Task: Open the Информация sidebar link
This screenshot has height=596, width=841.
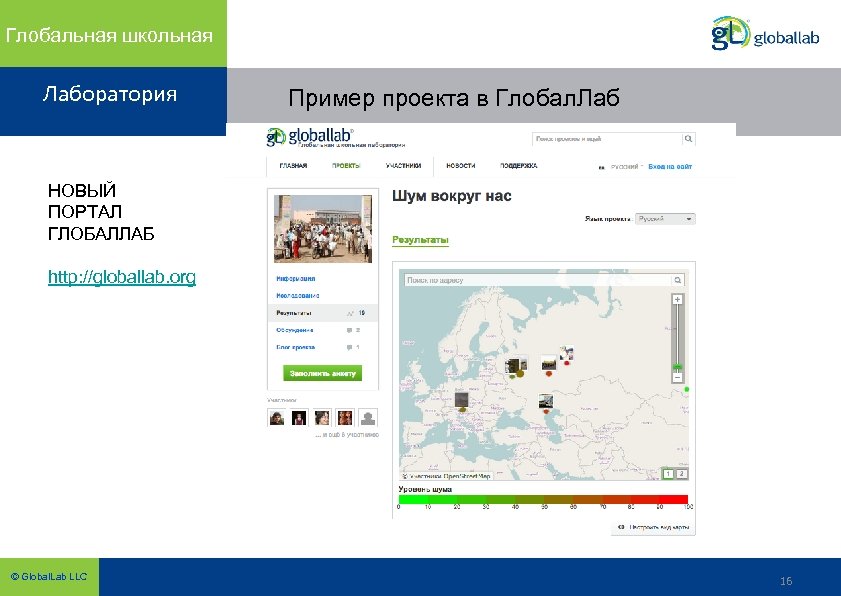Action: pos(296,279)
